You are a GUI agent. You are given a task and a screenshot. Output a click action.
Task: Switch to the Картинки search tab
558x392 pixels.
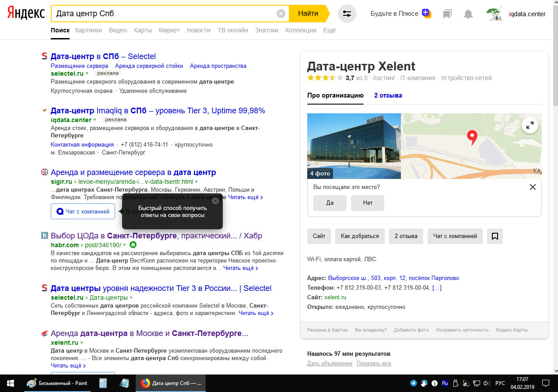coord(88,30)
